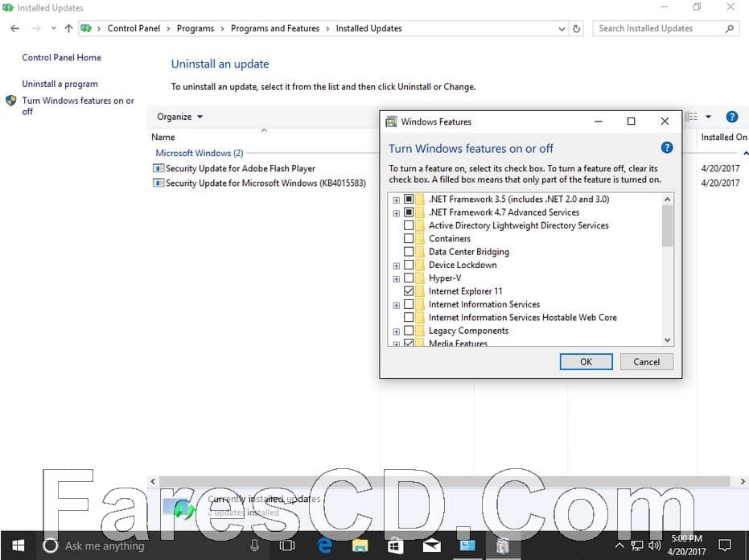Click the Windows Start button
Viewport: 749px width, 560px height.
tap(19, 546)
